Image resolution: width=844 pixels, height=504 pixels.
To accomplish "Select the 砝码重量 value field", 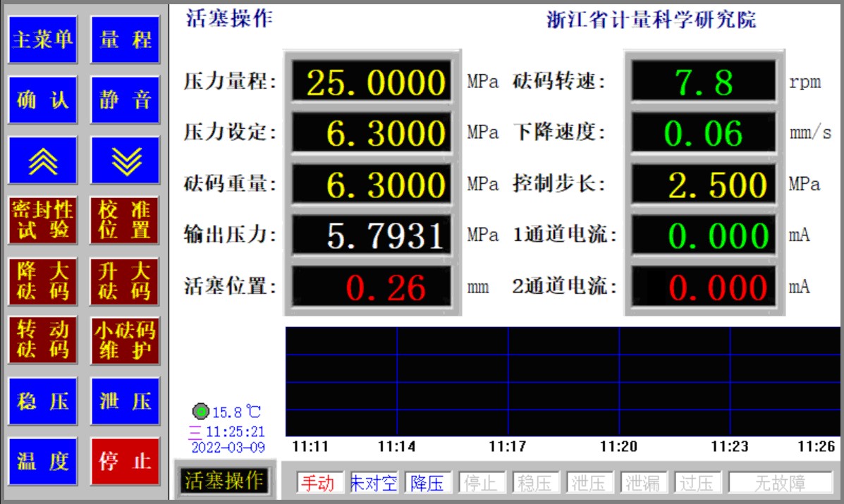I will (x=372, y=184).
